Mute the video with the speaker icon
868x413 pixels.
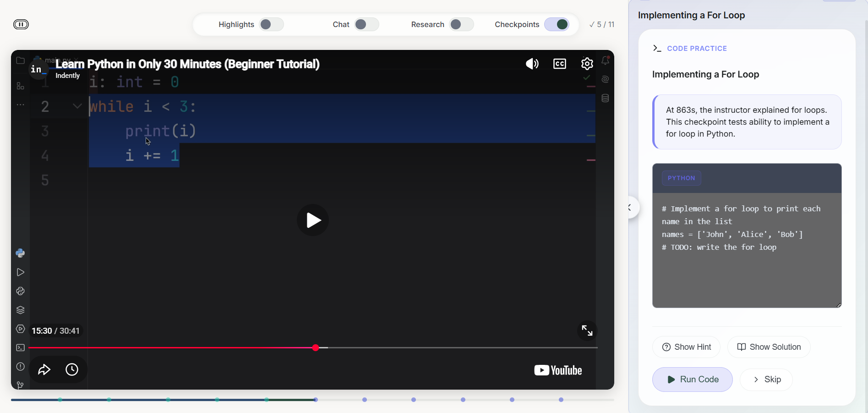[532, 64]
